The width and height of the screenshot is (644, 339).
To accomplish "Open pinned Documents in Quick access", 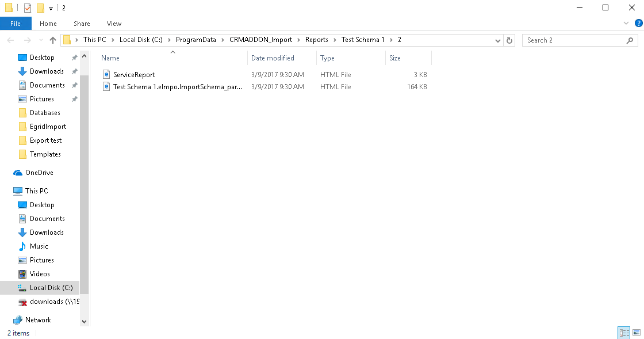I will [x=47, y=85].
